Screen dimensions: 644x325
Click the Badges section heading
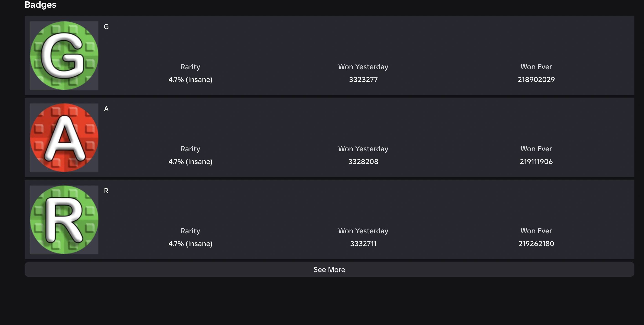(40, 5)
